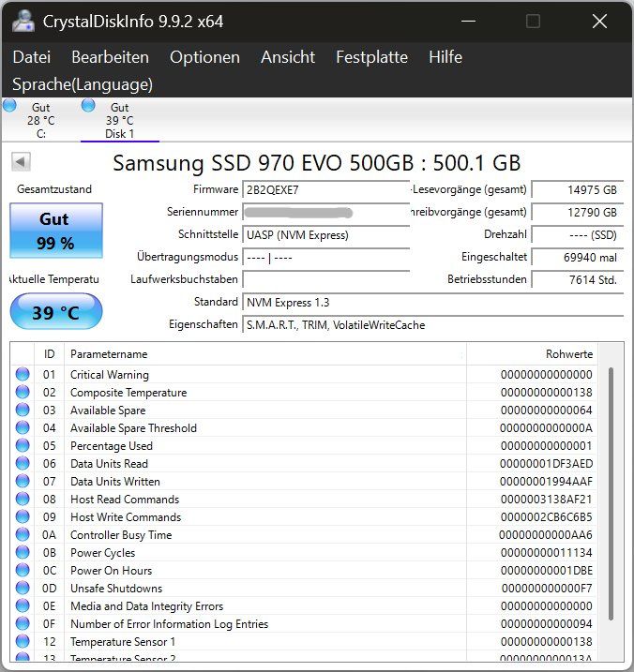634x672 pixels.
Task: Click the blue status circle of drive C:
Action: point(9,105)
